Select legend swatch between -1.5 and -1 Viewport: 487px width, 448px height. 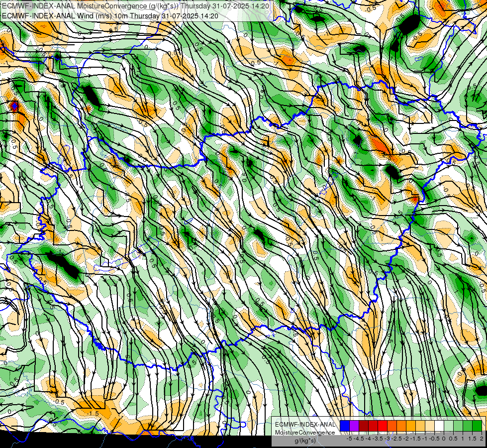click(420, 426)
